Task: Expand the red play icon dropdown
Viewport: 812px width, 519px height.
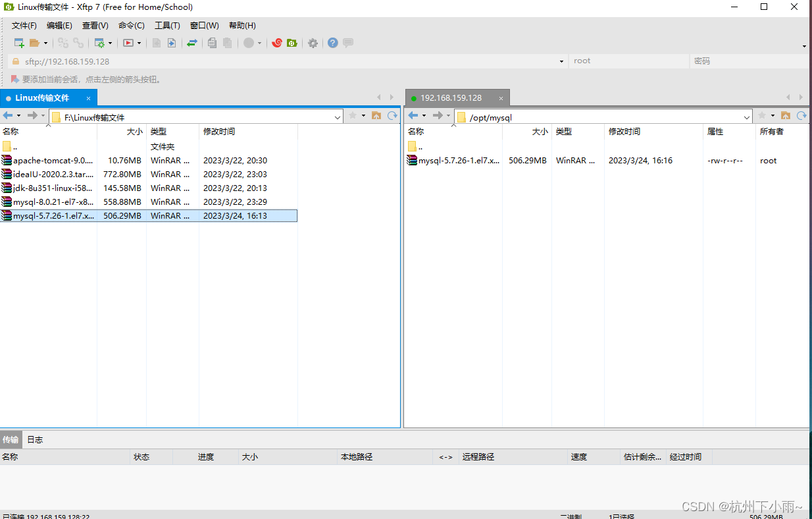Action: pos(139,43)
